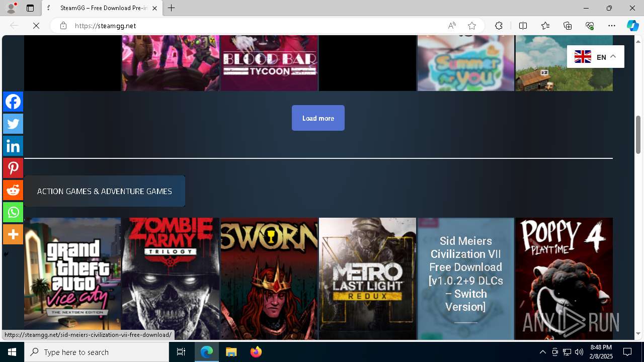Open Sid Meiers Civilization VII Free Download link
This screenshot has height=362, width=644.
coord(466,274)
